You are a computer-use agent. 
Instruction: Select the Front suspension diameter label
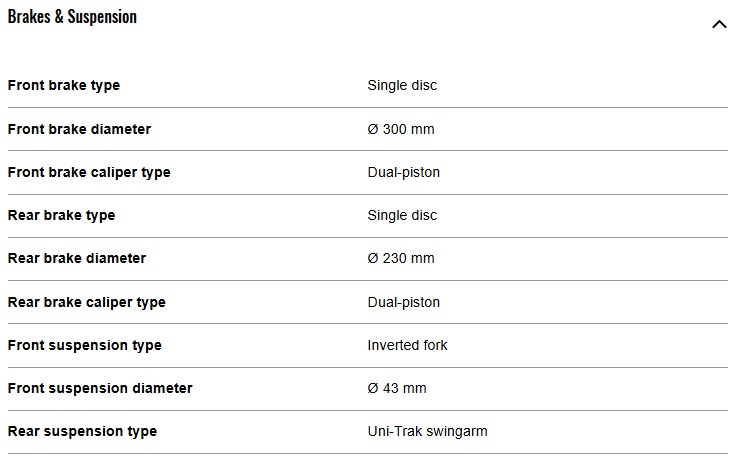click(x=100, y=388)
